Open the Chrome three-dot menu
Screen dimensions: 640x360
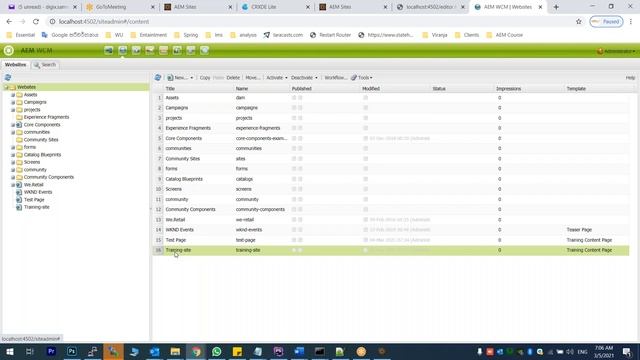click(x=631, y=22)
